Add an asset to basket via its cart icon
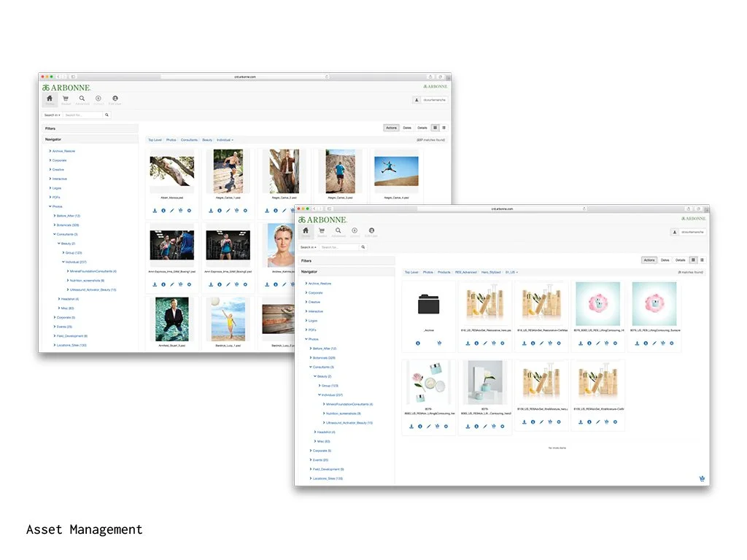 coord(493,343)
